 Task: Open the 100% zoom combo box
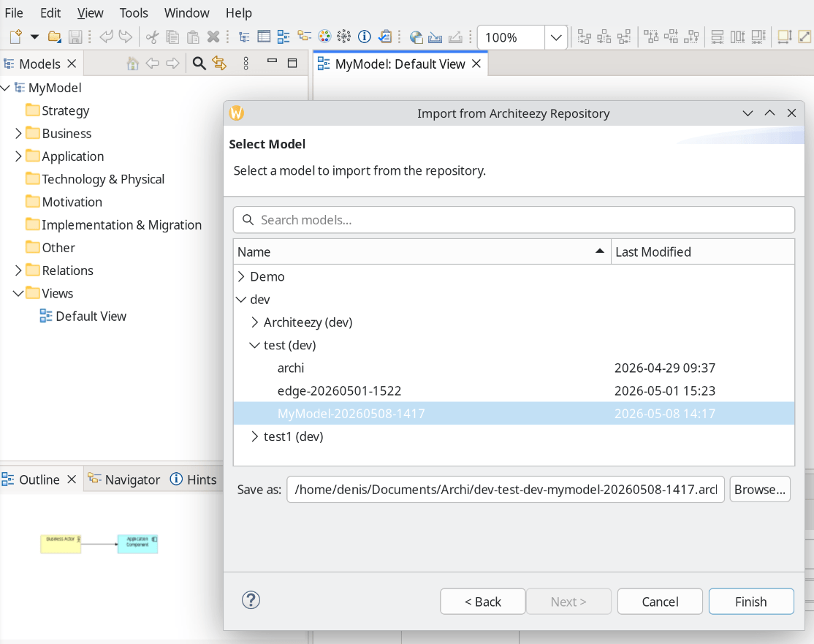pos(521,37)
